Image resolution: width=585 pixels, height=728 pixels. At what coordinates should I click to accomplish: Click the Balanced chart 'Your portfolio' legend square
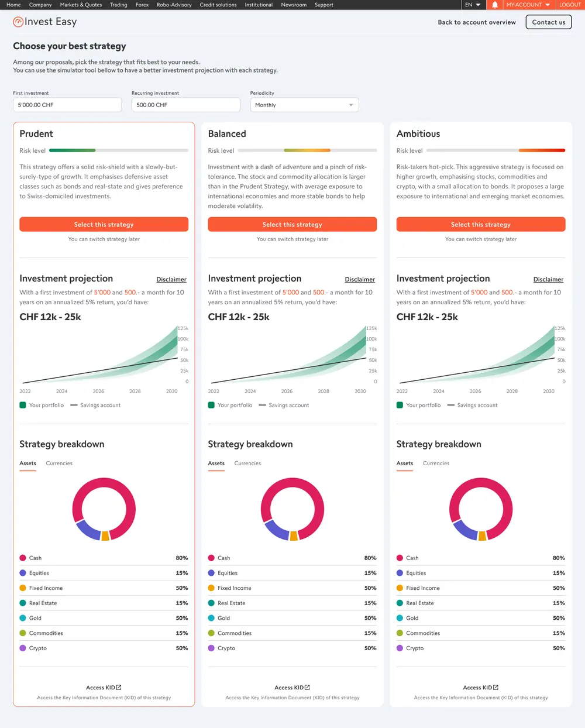pyautogui.click(x=211, y=405)
